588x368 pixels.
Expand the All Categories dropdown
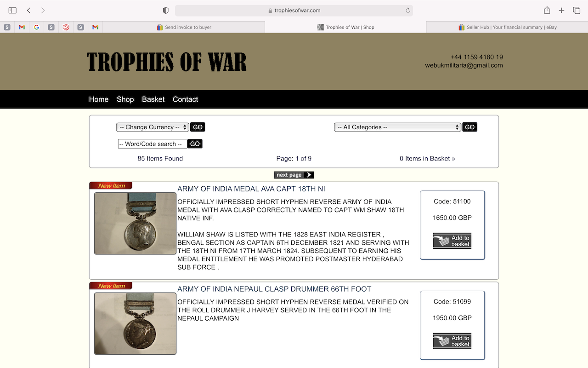point(397,127)
